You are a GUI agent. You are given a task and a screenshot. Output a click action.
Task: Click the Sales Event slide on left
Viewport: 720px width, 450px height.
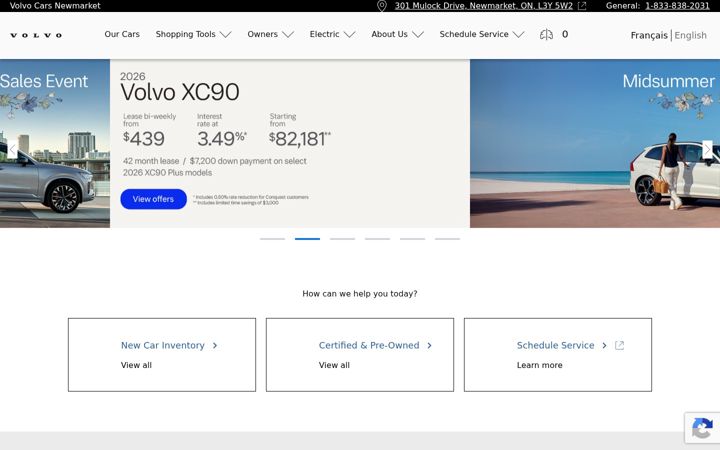55,143
